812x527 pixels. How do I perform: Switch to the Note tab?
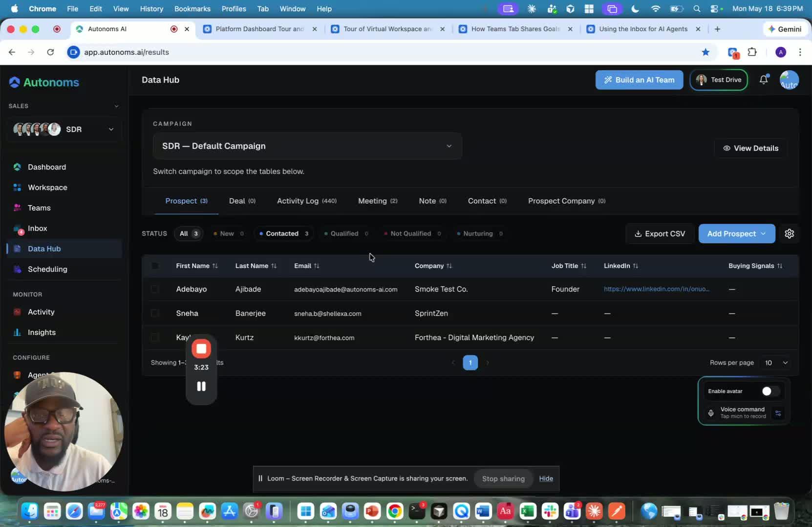click(x=432, y=201)
